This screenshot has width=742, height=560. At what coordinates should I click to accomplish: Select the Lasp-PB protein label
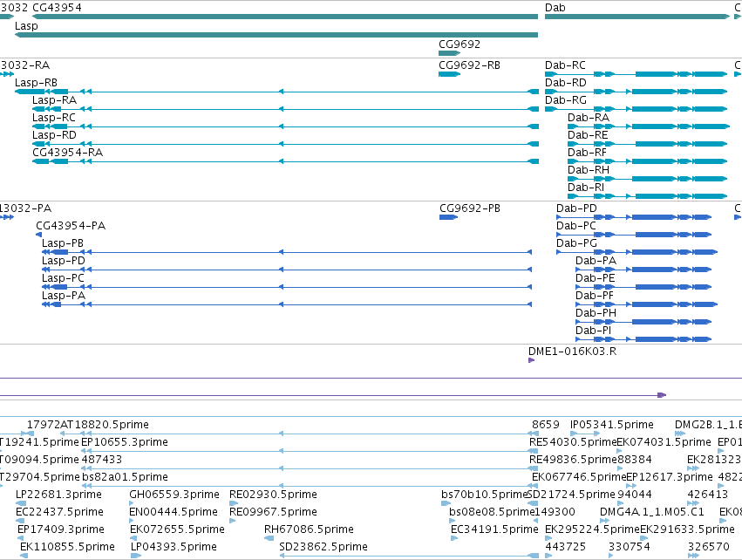click(x=63, y=243)
